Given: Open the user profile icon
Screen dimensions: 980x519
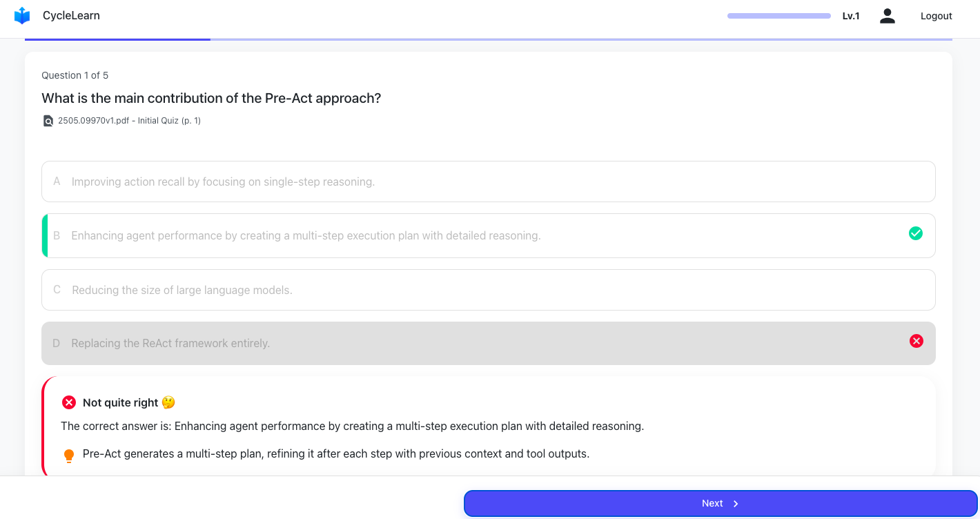Looking at the screenshot, I should pos(887,16).
